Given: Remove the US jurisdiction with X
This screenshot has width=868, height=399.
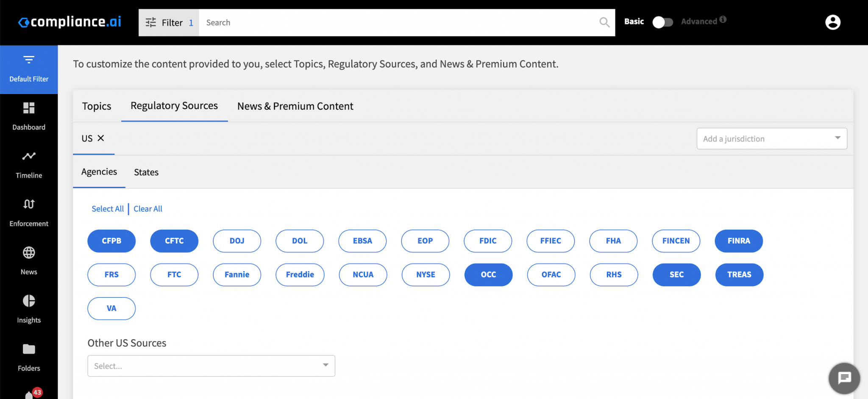Looking at the screenshot, I should pos(101,138).
